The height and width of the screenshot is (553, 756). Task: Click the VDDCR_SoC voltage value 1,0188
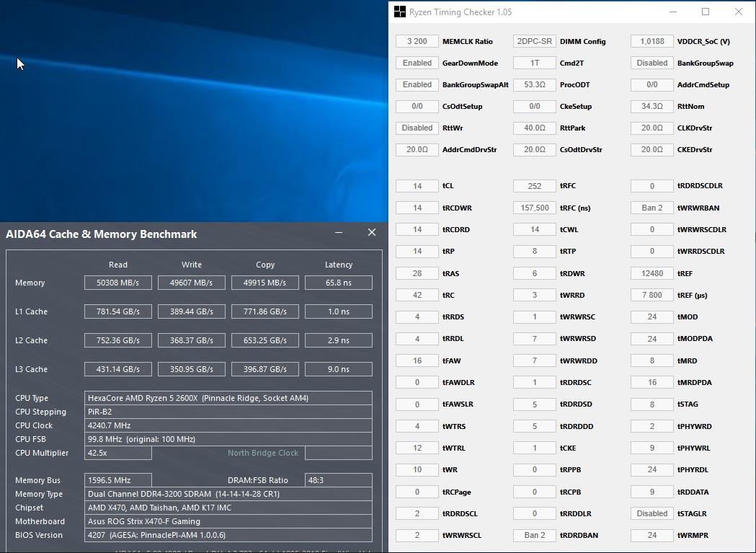652,42
